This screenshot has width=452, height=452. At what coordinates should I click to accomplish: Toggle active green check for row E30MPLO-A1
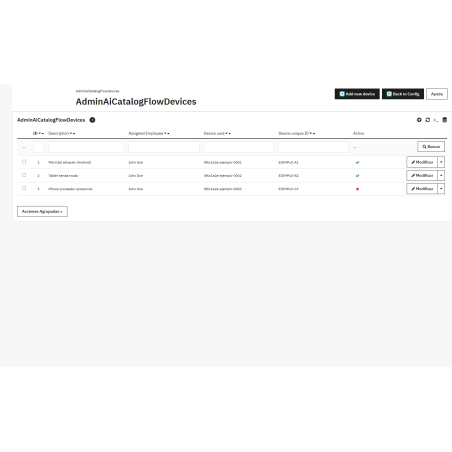pos(357,162)
